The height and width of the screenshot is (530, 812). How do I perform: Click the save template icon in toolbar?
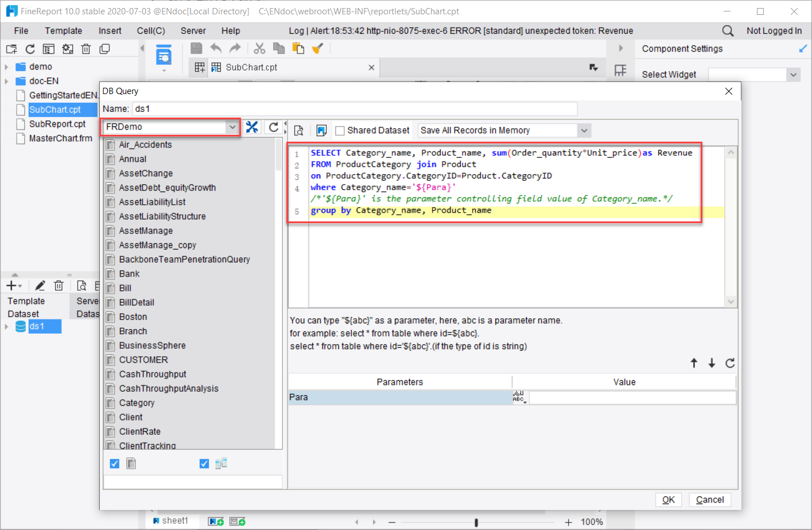[x=196, y=49]
